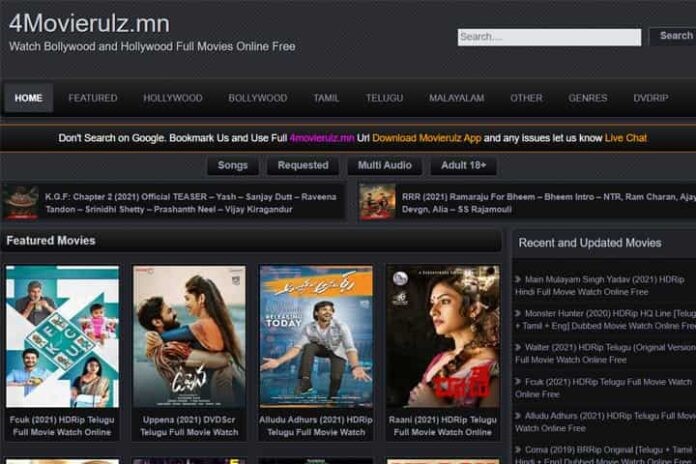Screen dimensions: 696x464
Task: Click the RRR Ramaraju For Bheem thumbnail
Action: pos(377,202)
